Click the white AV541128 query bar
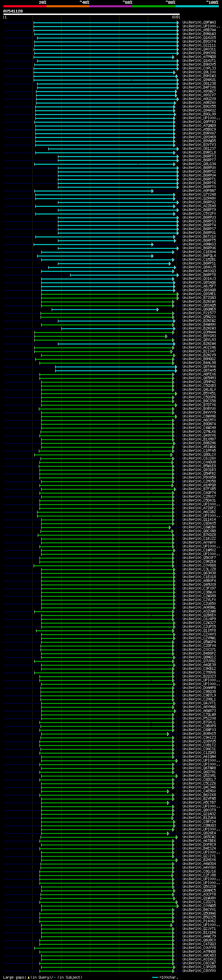 92,14
